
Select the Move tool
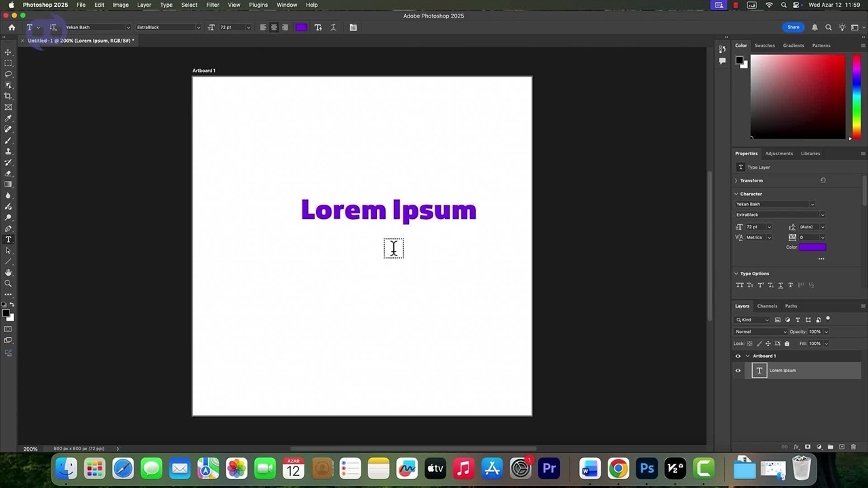(8, 52)
